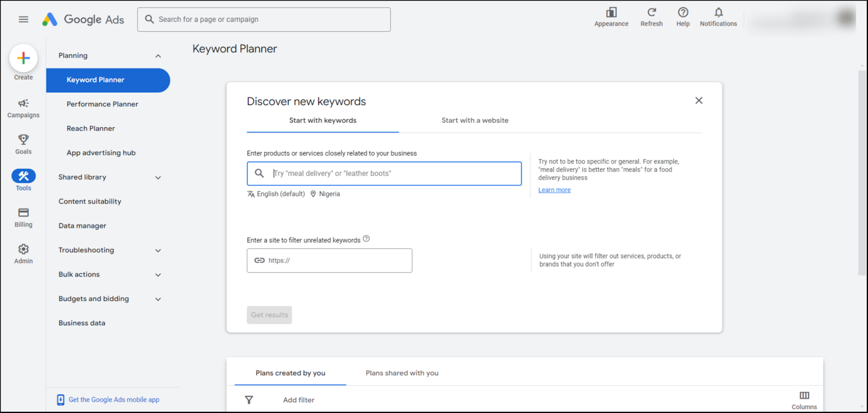Click the Columns icon

804,396
